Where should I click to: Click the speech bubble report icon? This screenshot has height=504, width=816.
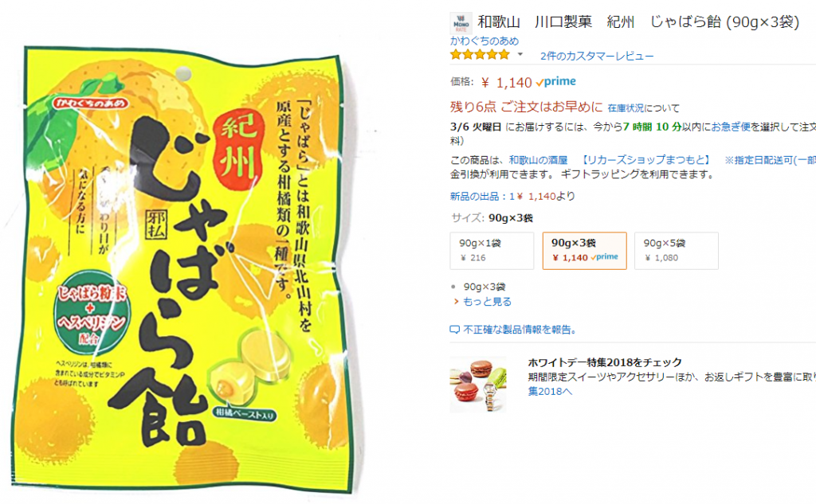click(455, 330)
